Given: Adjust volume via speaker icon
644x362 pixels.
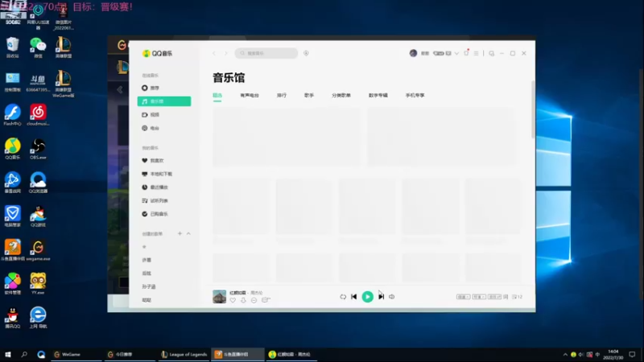Looking at the screenshot, I should point(392,296).
